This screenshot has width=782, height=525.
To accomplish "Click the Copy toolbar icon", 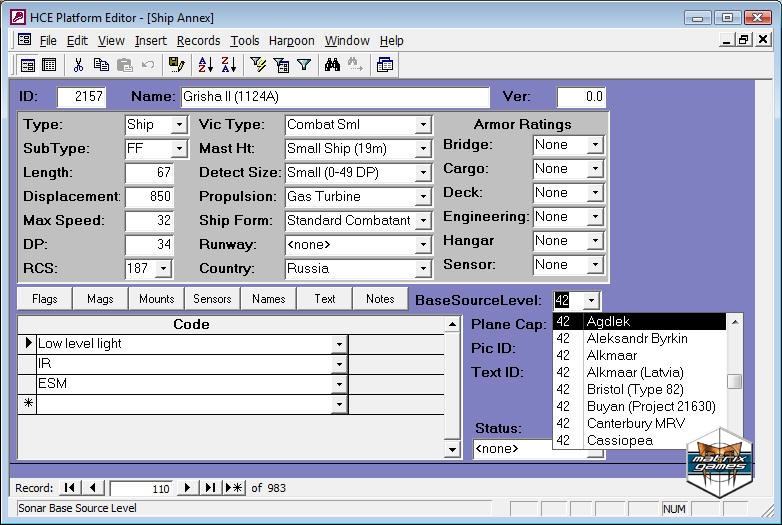I will coord(101,65).
